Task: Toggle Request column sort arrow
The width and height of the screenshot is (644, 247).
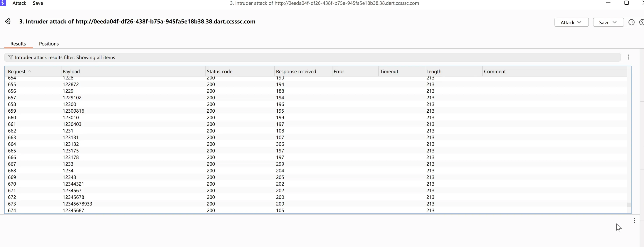Action: click(x=29, y=72)
